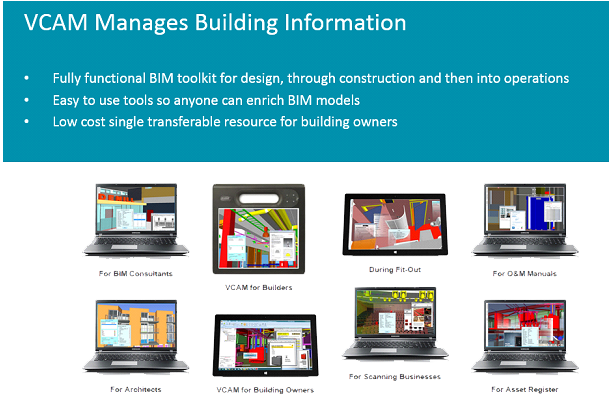Click the 'For BIM Consultants' caption

[135, 274]
